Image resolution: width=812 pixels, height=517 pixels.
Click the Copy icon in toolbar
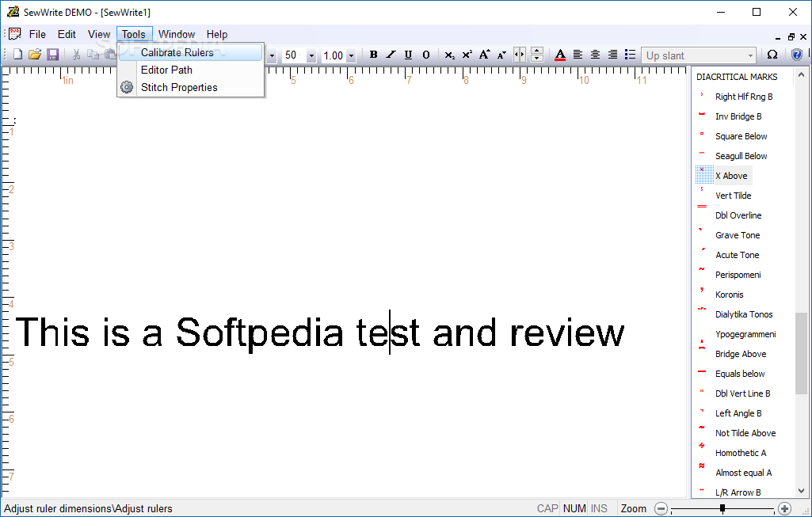[93, 55]
